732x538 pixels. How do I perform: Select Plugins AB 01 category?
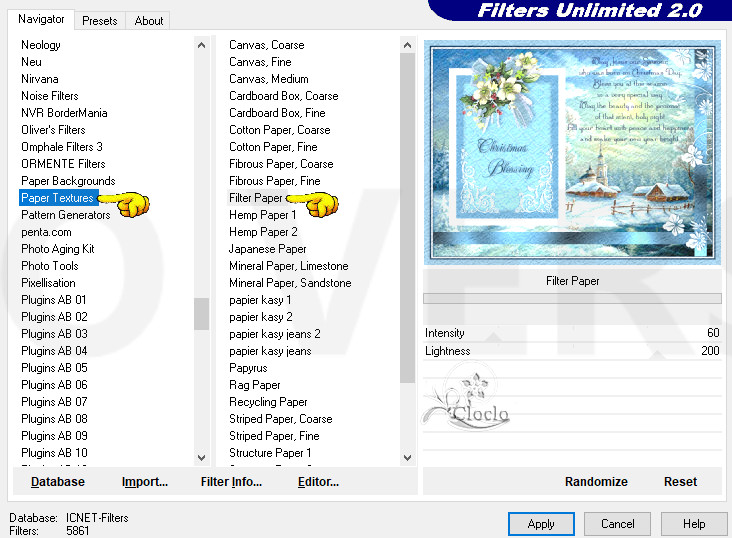(54, 300)
